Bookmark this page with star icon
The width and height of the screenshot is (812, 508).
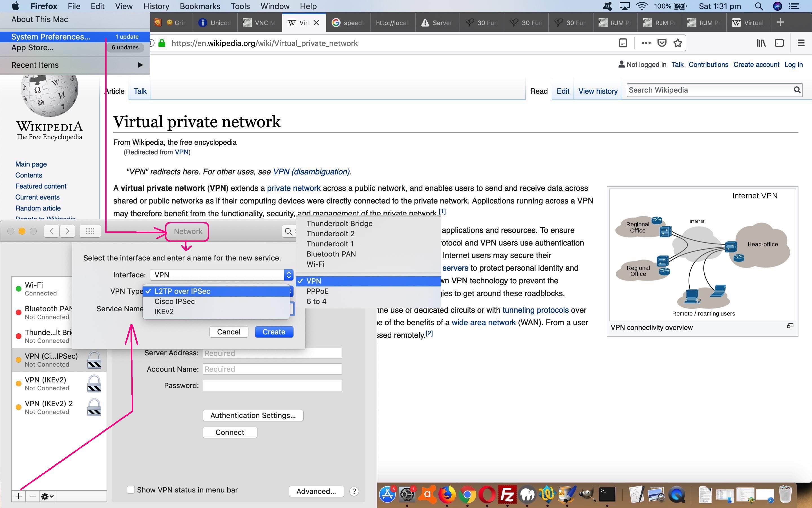[678, 43]
